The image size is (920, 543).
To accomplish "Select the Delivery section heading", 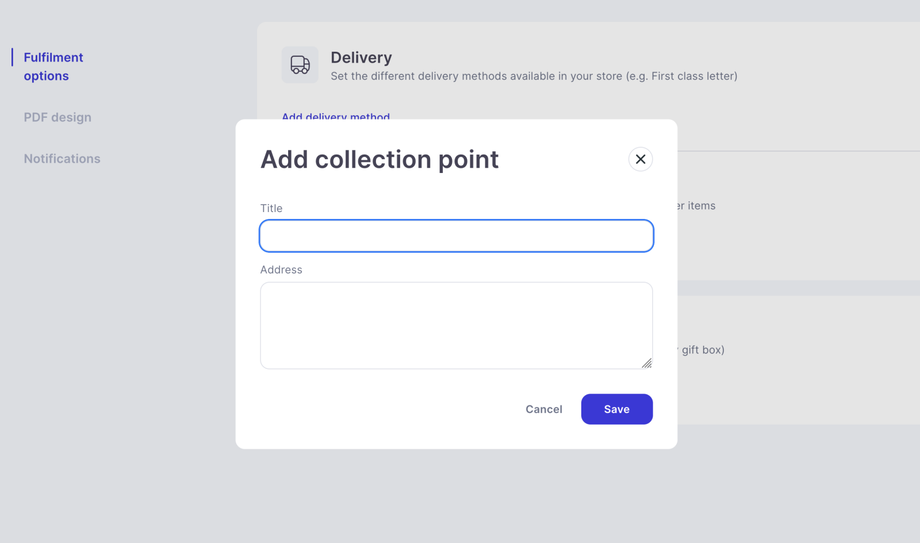I will (361, 57).
